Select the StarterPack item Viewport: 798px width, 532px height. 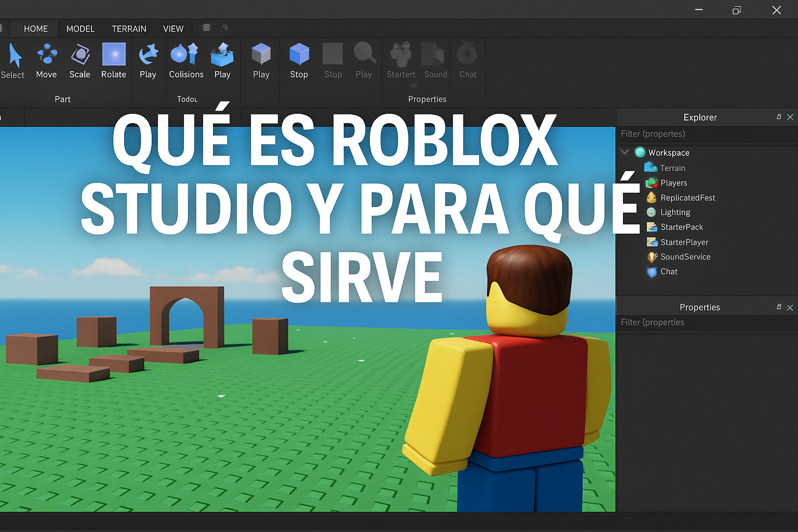681,227
